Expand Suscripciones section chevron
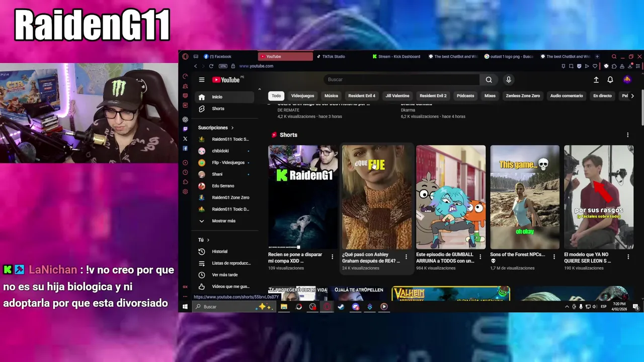This screenshot has width=644, height=362. (232, 128)
